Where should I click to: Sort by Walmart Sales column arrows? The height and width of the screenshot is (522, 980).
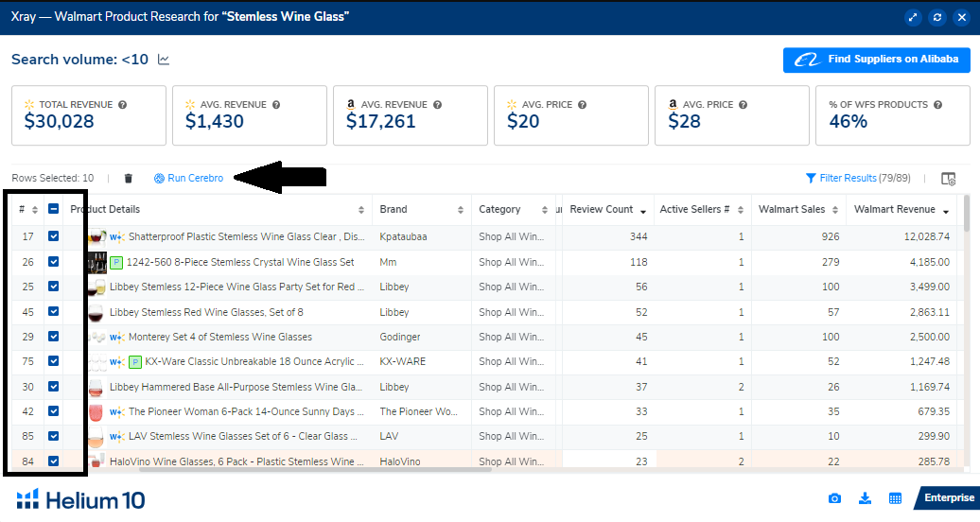click(835, 210)
